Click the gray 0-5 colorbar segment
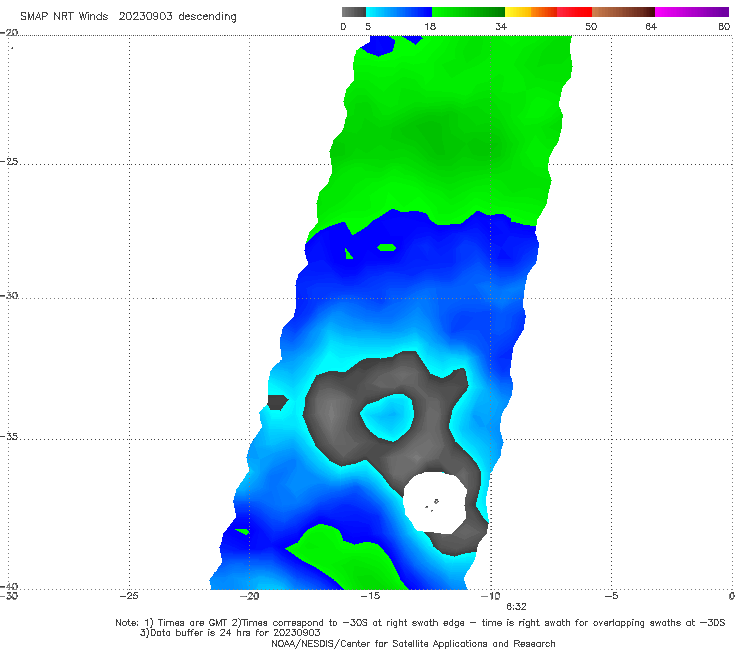Viewport: 740px width, 650px height. pyautogui.click(x=354, y=12)
